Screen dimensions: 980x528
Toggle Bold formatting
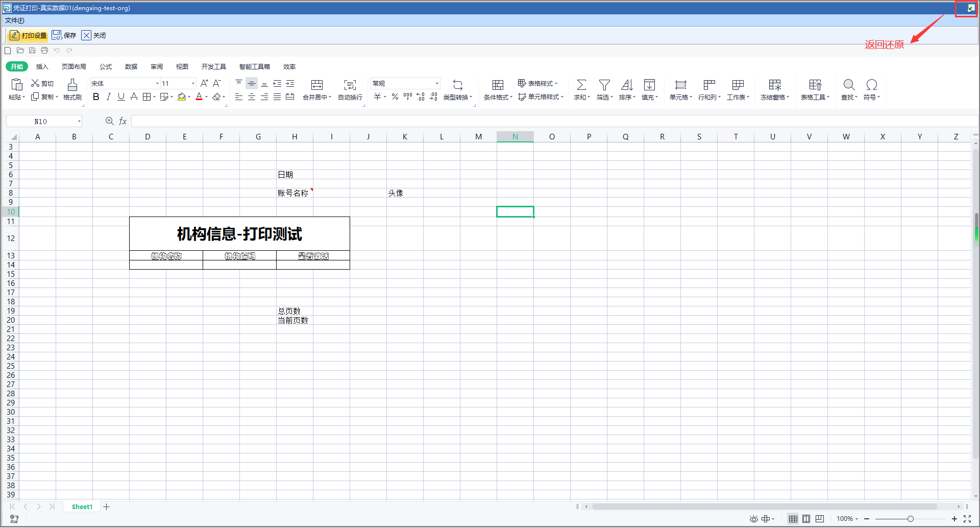coord(96,97)
